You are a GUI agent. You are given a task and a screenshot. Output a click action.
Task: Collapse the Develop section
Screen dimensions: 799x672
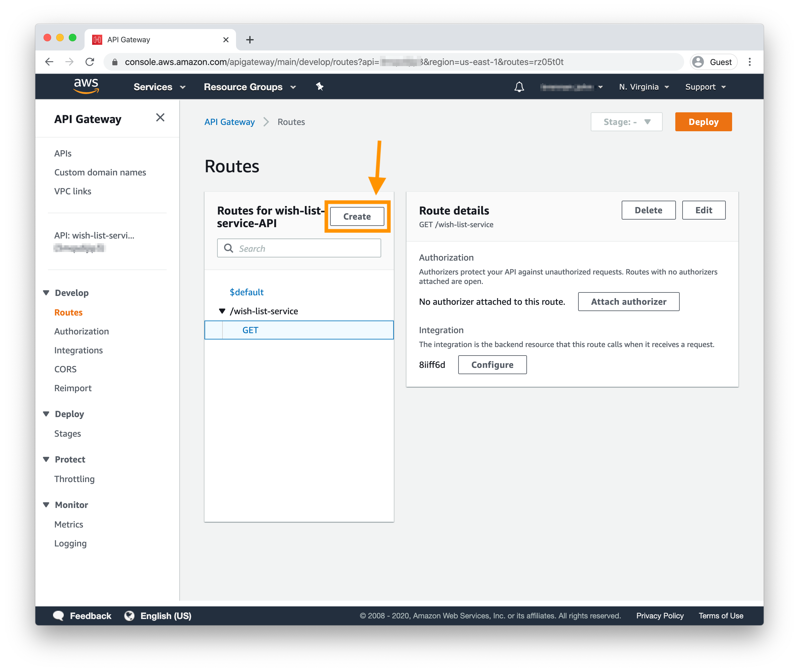(x=46, y=292)
